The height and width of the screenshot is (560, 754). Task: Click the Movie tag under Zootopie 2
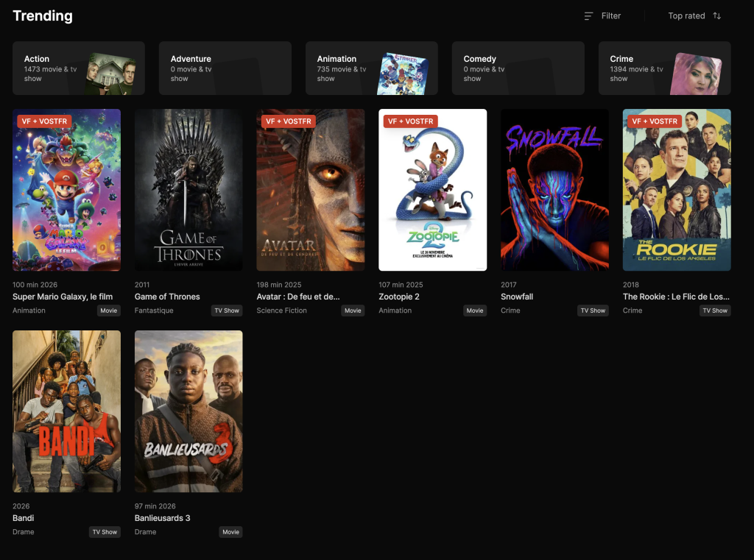(x=475, y=311)
